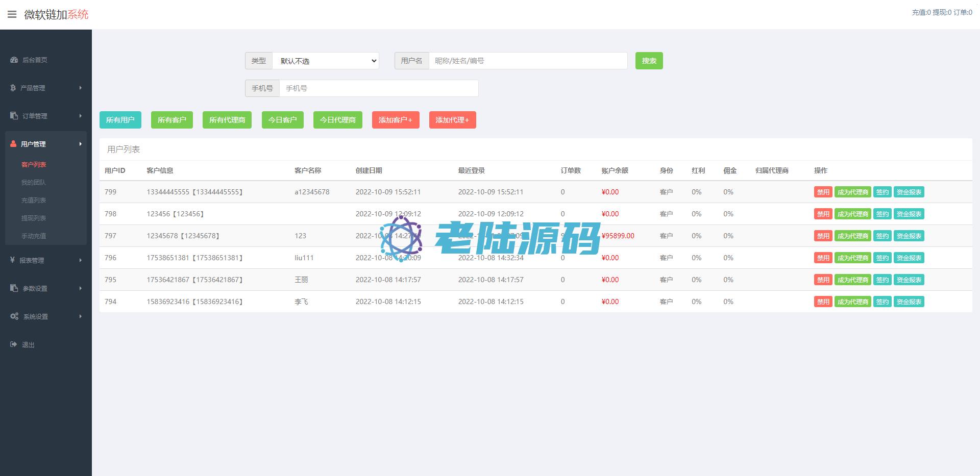The width and height of the screenshot is (980, 476).
Task: Select 提现列表 submenu item
Action: tap(34, 218)
